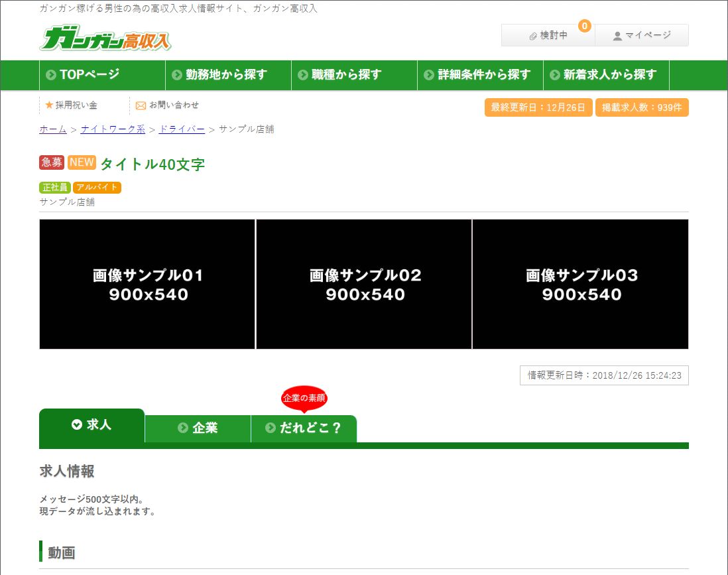The width and height of the screenshot is (728, 575).
Task: Click the arrow icon on 詳細条件から探す
Action: (x=429, y=75)
